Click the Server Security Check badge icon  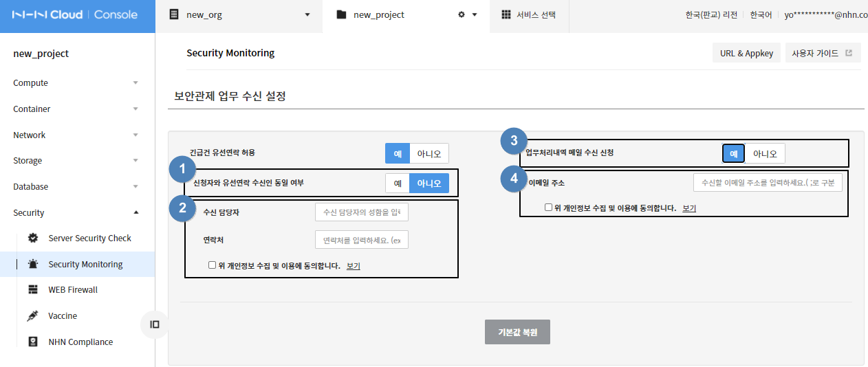point(33,238)
